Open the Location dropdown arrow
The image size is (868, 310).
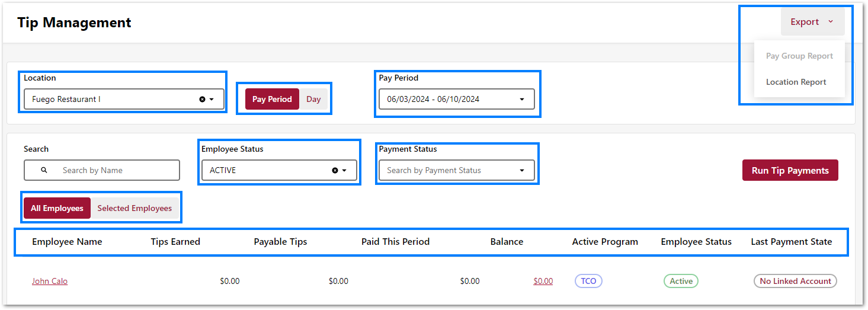coord(212,100)
